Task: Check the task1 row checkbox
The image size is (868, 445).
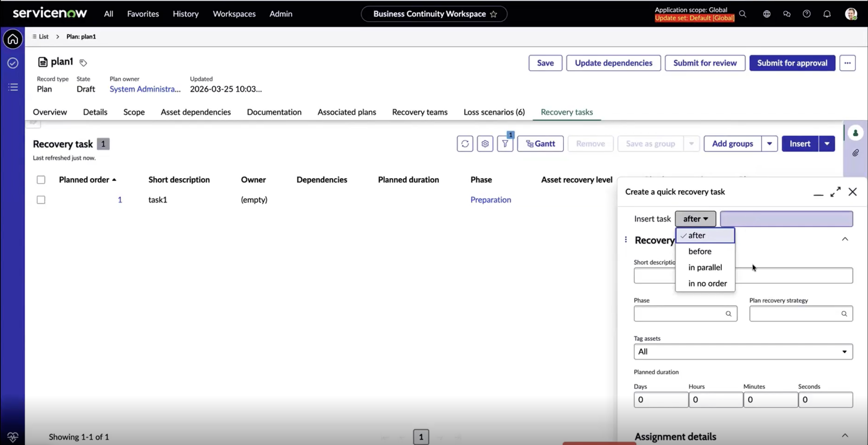Action: click(x=41, y=200)
